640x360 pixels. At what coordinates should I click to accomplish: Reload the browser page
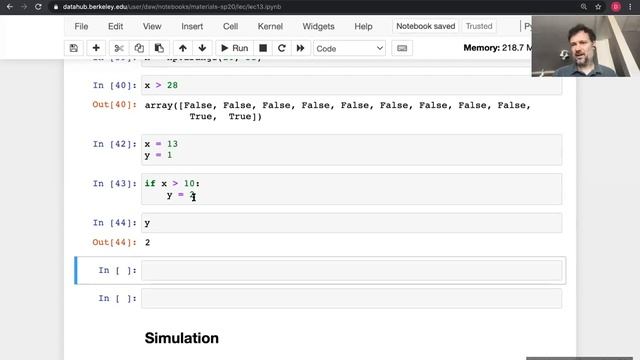pyautogui.click(x=38, y=7)
